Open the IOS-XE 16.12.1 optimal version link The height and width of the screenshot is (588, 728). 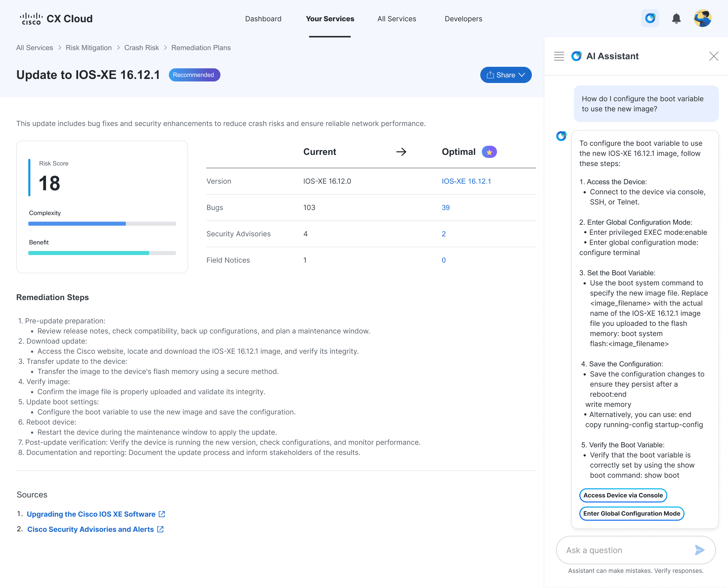point(466,181)
